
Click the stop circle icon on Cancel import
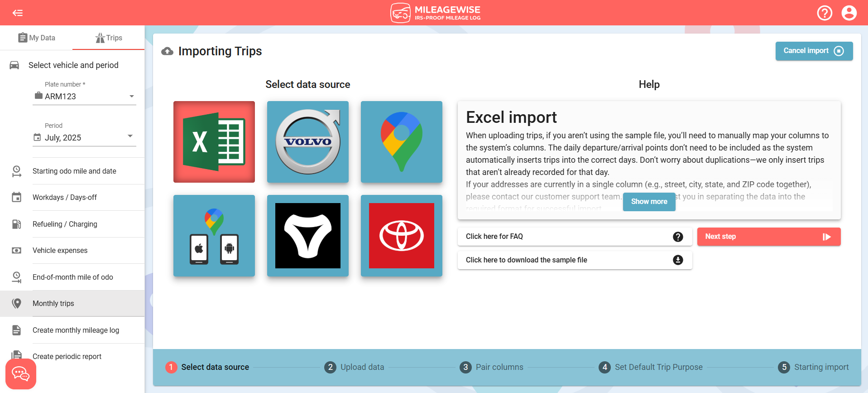click(839, 51)
